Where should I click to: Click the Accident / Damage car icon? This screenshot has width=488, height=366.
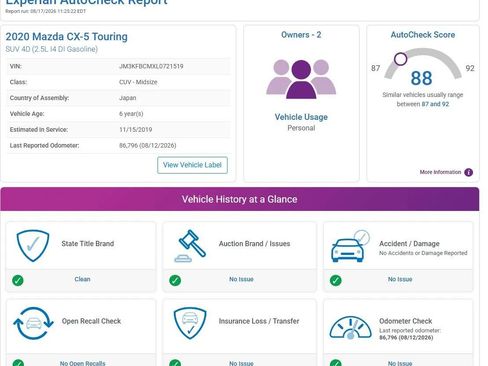pos(350,246)
